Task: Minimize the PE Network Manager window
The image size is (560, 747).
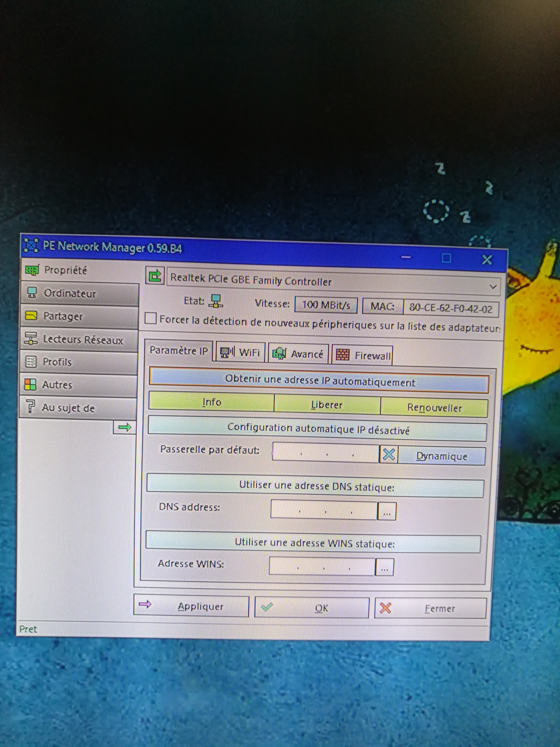Action: [x=406, y=257]
